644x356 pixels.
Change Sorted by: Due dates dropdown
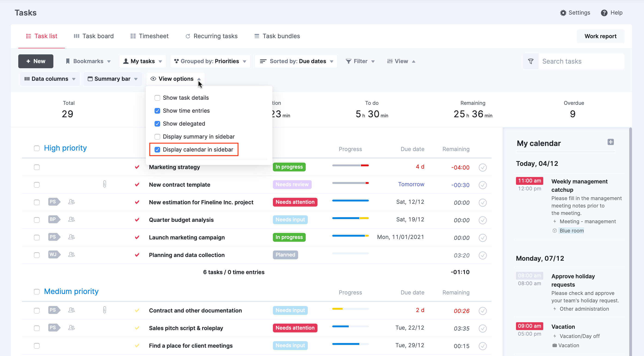296,61
